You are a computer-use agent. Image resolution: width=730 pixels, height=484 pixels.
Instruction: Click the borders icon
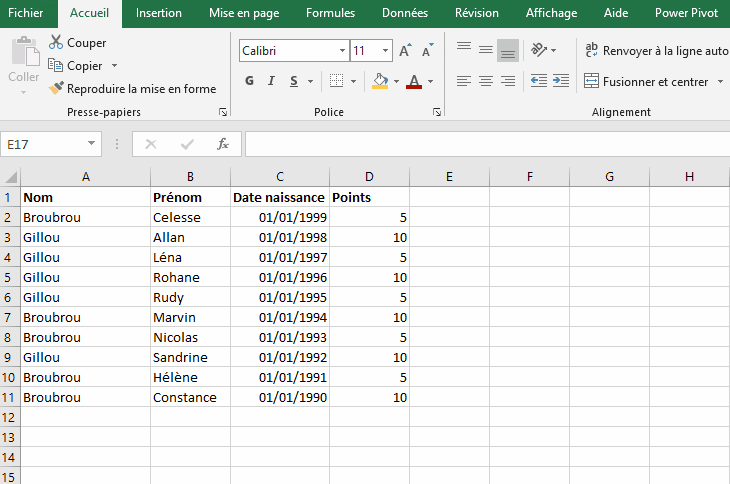point(337,81)
